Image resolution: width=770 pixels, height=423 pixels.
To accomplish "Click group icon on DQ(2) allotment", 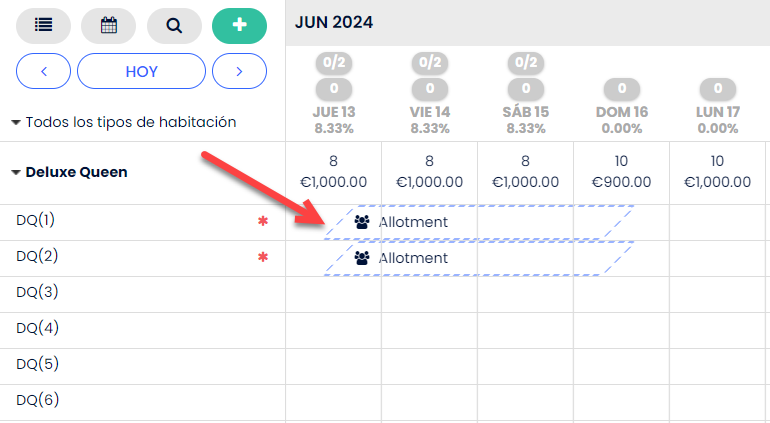I will 362,258.
